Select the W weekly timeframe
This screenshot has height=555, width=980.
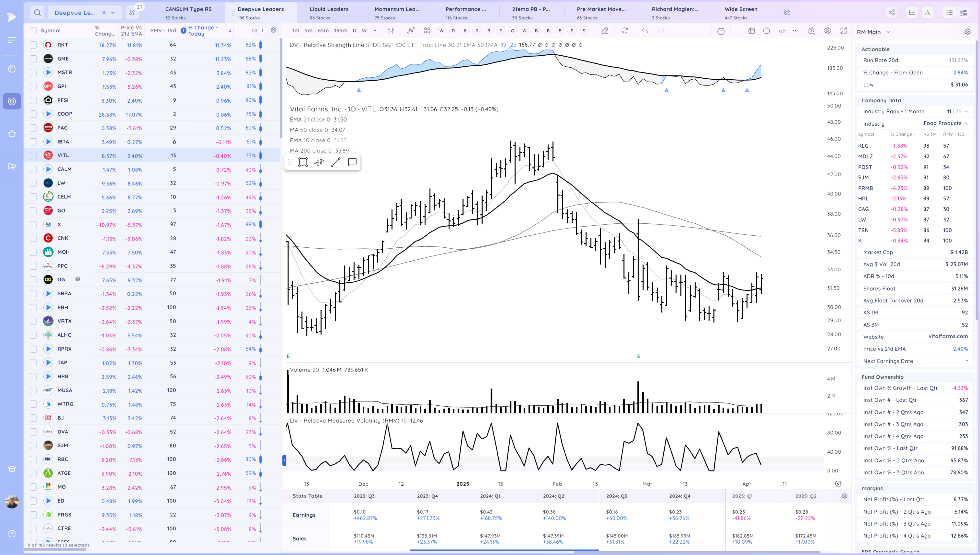click(364, 31)
